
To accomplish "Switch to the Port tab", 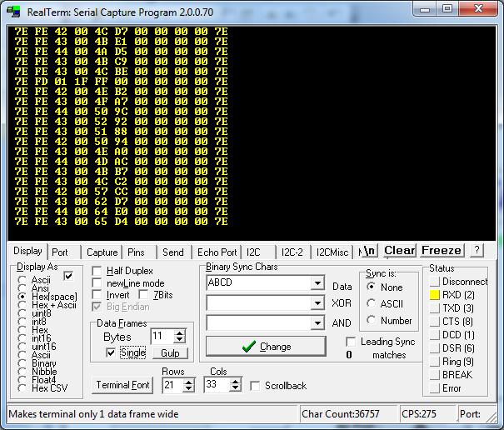I will pos(60,252).
